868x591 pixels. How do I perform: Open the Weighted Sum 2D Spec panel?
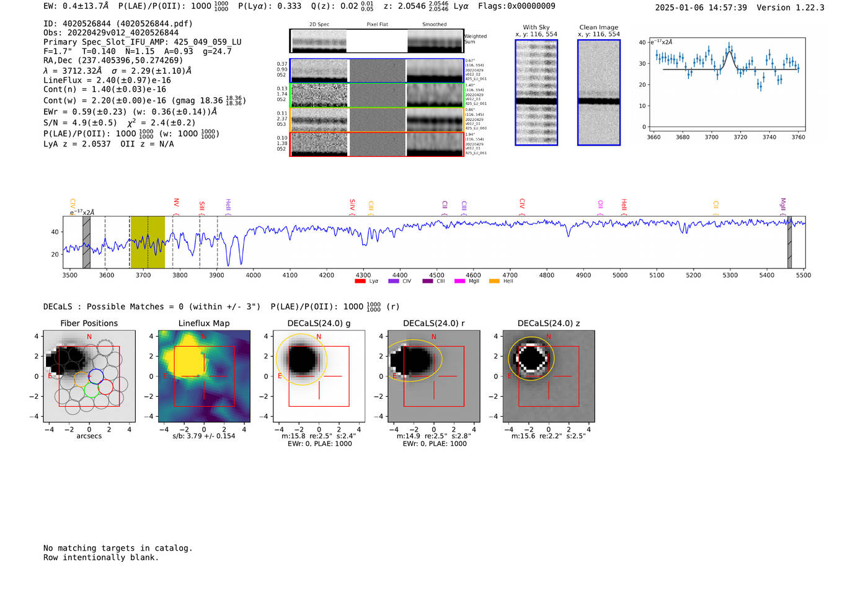(x=318, y=41)
